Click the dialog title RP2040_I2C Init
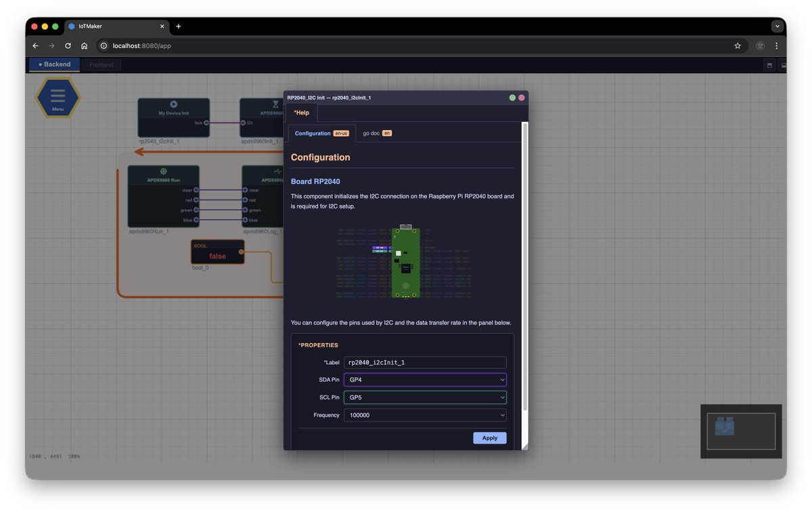 click(x=329, y=97)
